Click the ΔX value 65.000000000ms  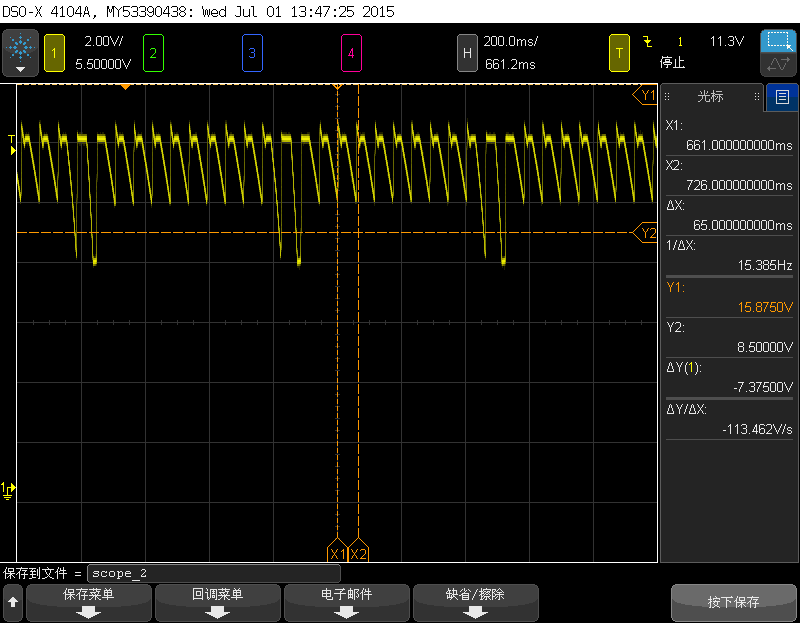tap(742, 225)
